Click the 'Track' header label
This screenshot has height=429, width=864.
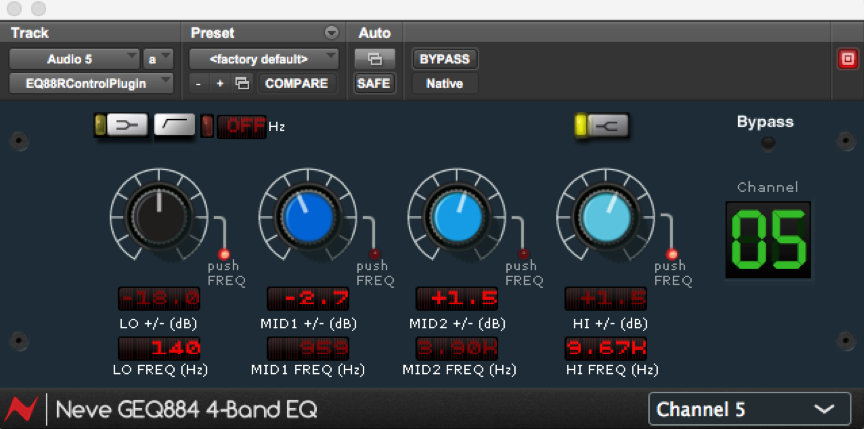click(x=30, y=33)
